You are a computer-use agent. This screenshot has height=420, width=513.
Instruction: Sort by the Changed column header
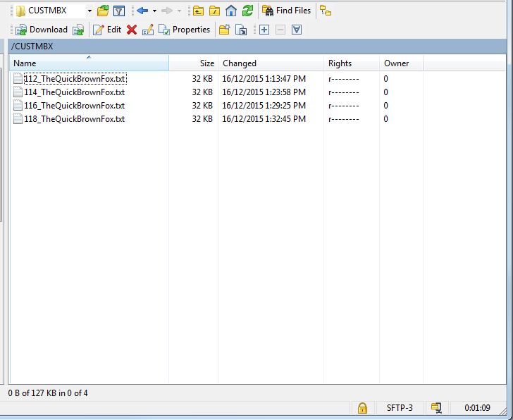click(x=271, y=63)
